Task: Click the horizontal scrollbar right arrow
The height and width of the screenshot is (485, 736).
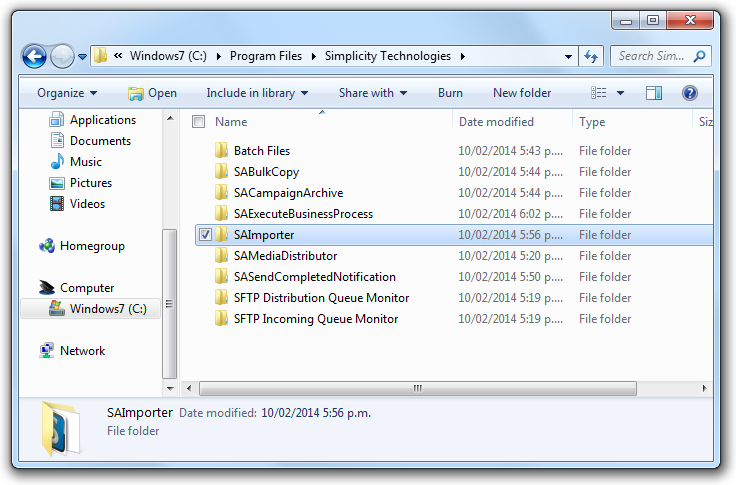Action: point(704,388)
